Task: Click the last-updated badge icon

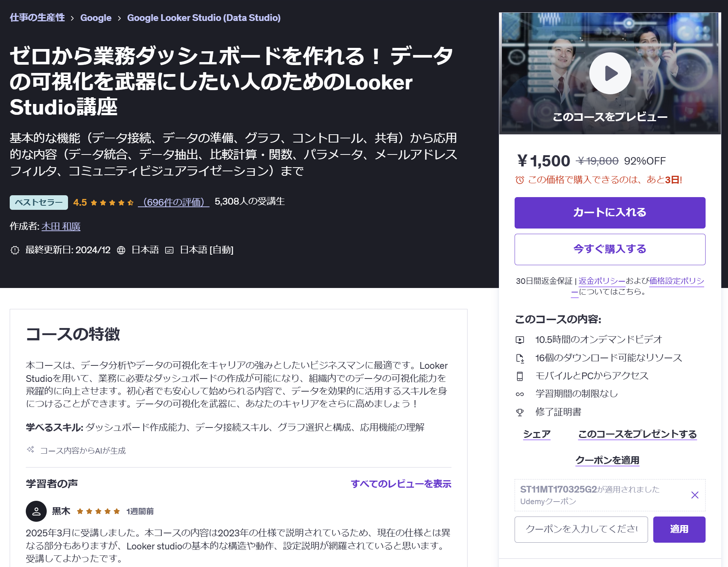Action: (x=15, y=250)
